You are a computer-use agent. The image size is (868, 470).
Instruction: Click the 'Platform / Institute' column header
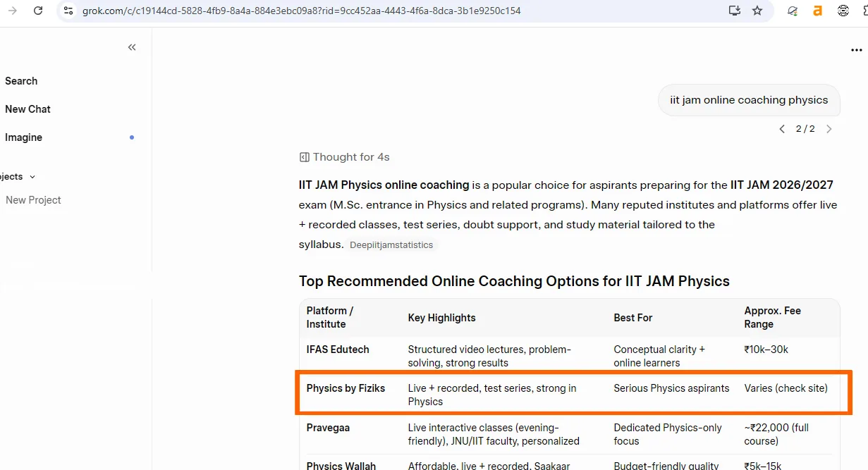pos(330,317)
